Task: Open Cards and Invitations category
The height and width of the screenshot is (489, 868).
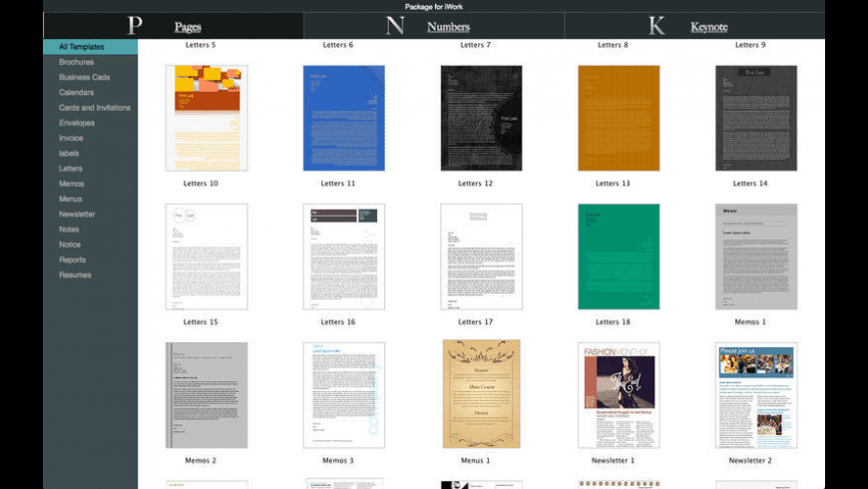Action: 95,108
